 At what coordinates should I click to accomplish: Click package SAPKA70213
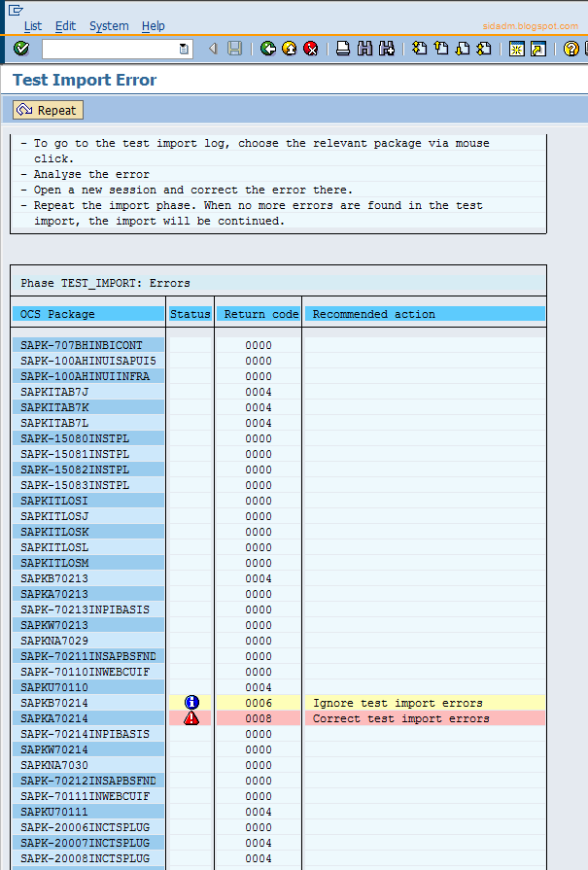tap(54, 594)
